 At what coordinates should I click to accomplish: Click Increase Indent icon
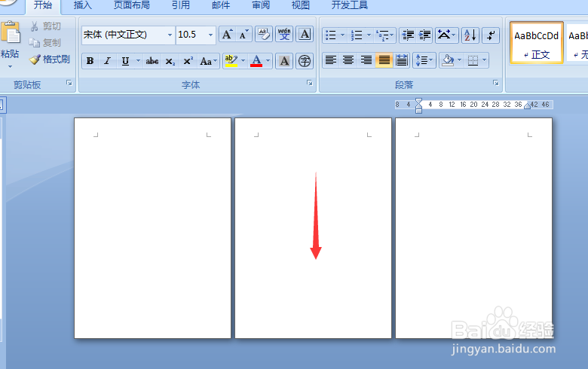[424, 35]
